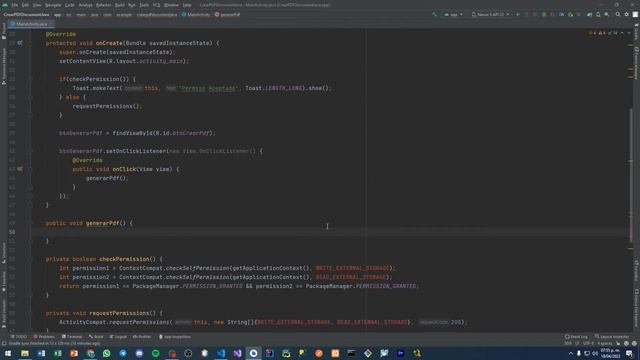
Task: Collapse the generarPdf method fold marker
Action: (x=30, y=223)
